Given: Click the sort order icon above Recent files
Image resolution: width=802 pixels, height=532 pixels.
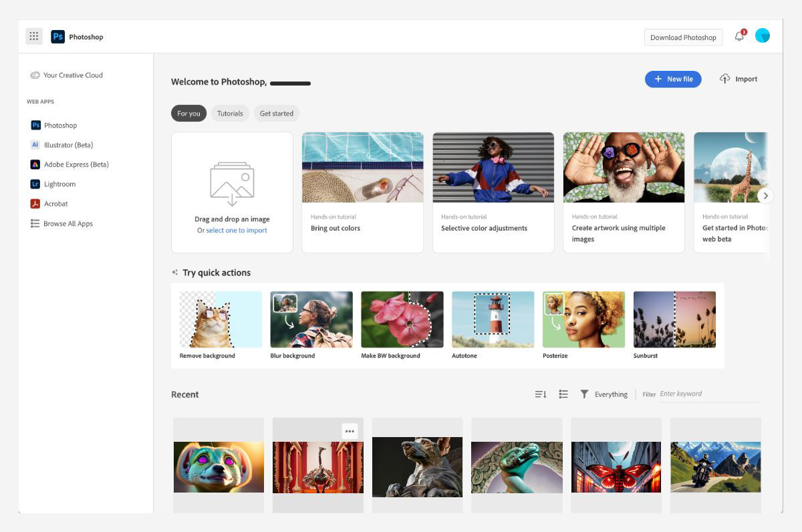Looking at the screenshot, I should 540,394.
